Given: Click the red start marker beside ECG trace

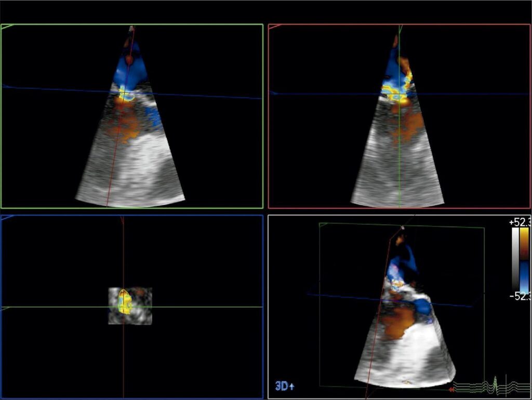Looking at the screenshot, I should pos(451,390).
